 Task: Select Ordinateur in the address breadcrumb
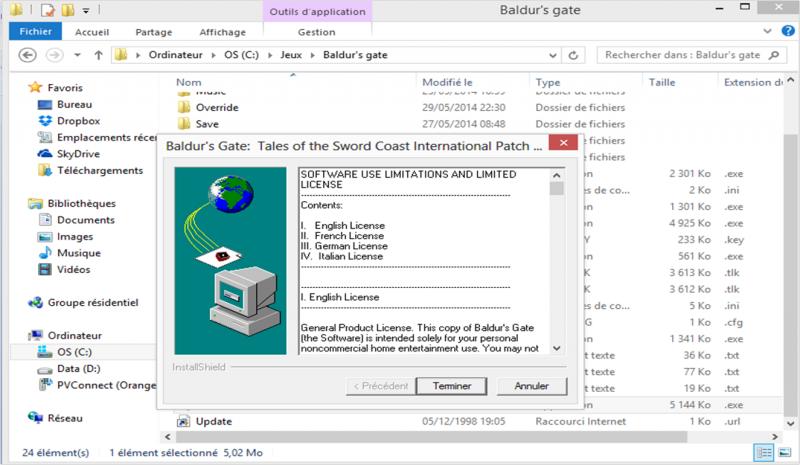tap(176, 55)
